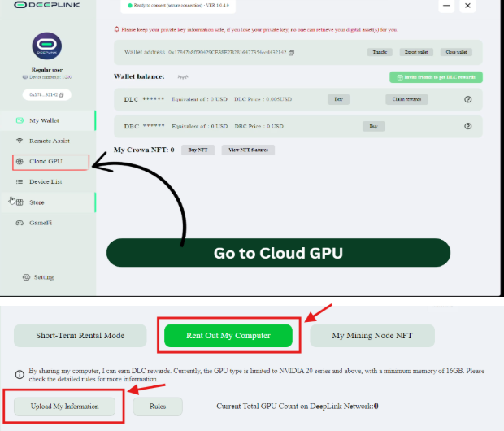Click the GameFi controller icon

click(20, 223)
